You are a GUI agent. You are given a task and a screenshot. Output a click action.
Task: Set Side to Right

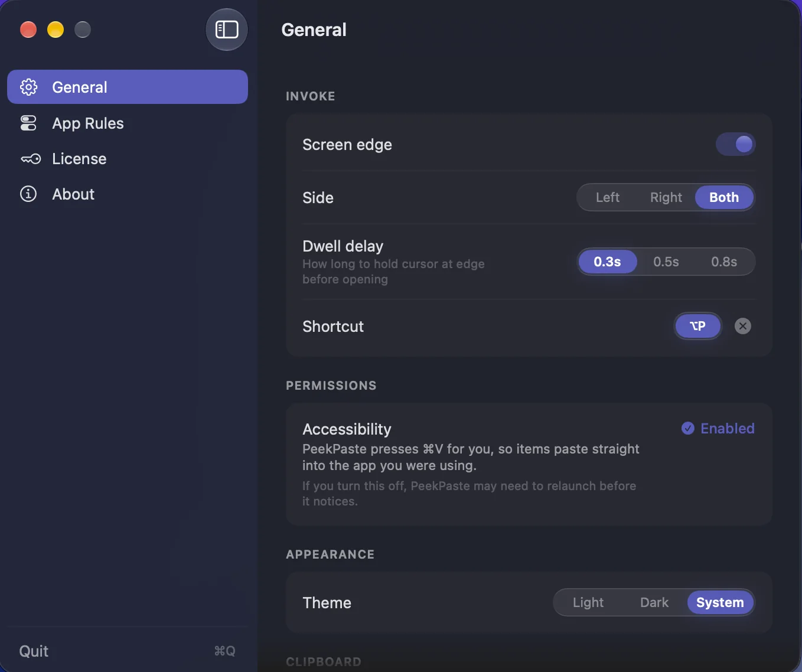(666, 197)
